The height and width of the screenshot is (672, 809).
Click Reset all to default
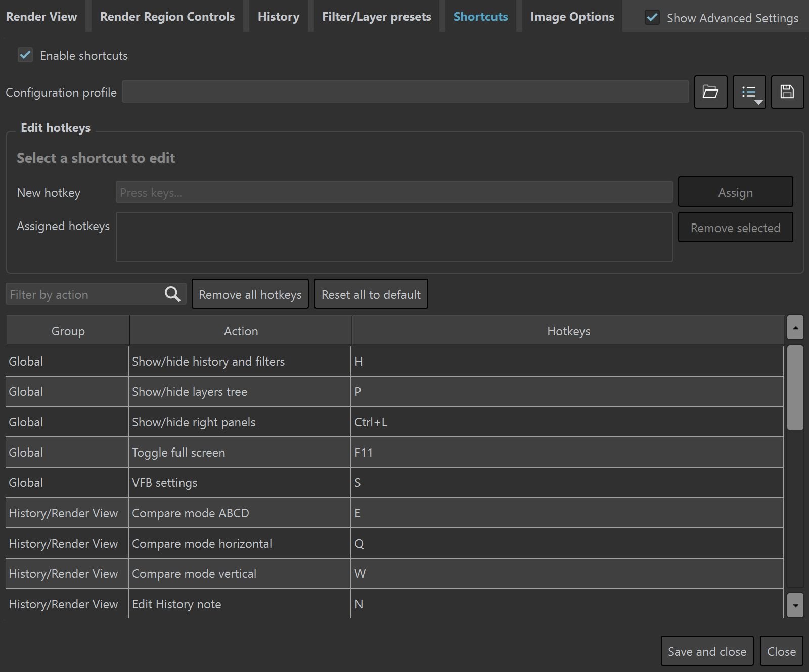pos(371,294)
